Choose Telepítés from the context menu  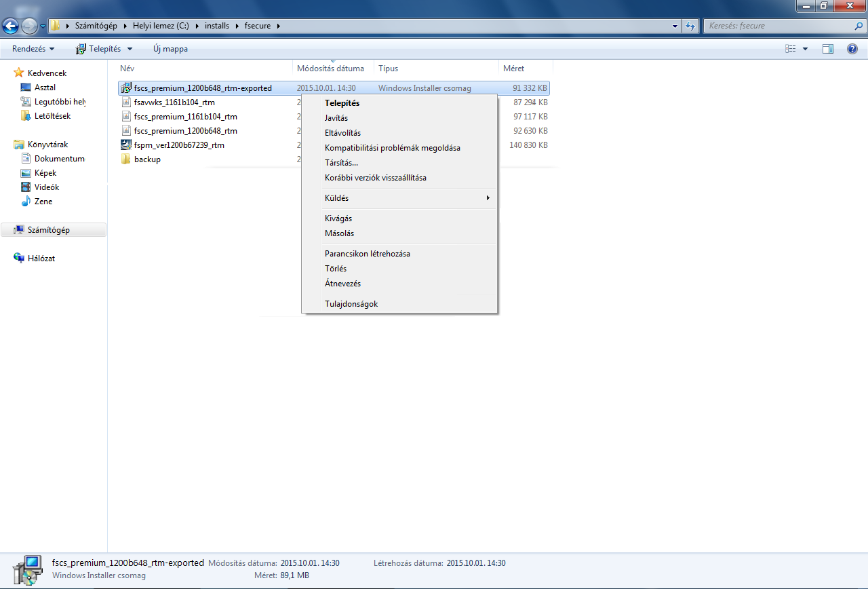[x=399, y=103]
